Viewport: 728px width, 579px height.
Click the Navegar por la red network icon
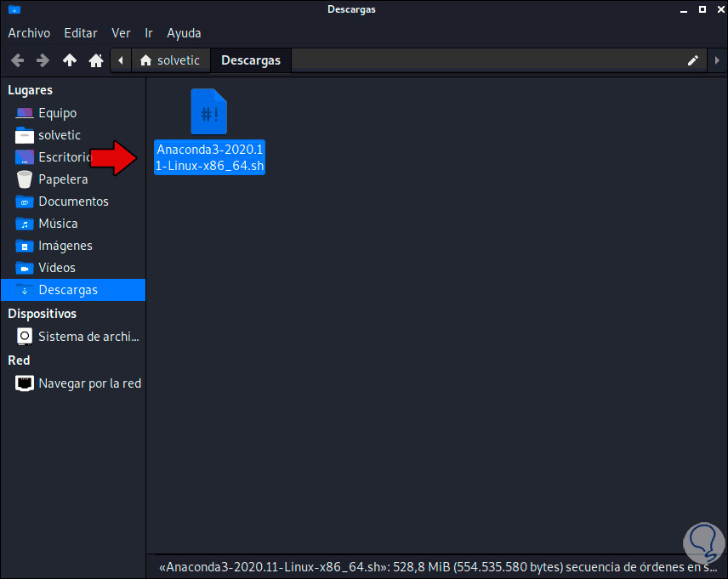25,383
